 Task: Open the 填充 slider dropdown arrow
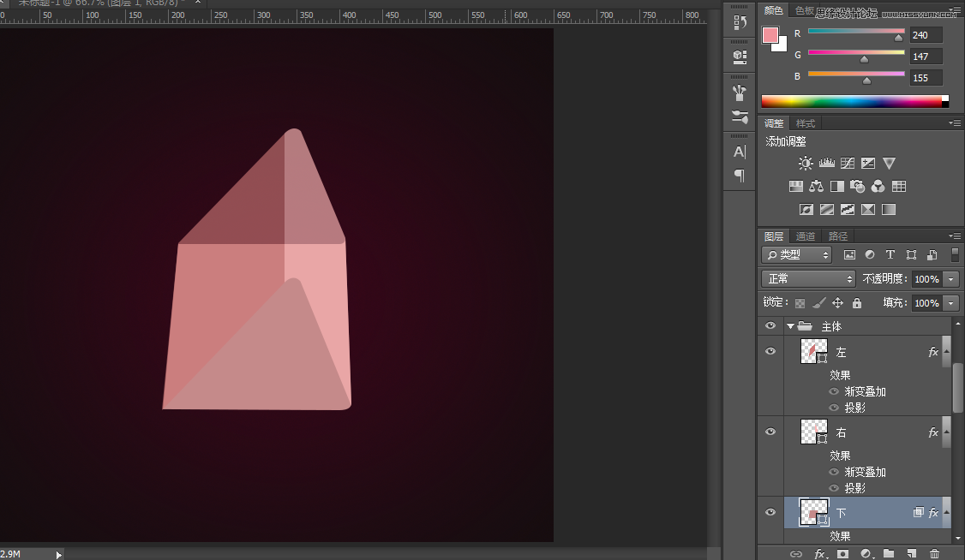click(950, 303)
